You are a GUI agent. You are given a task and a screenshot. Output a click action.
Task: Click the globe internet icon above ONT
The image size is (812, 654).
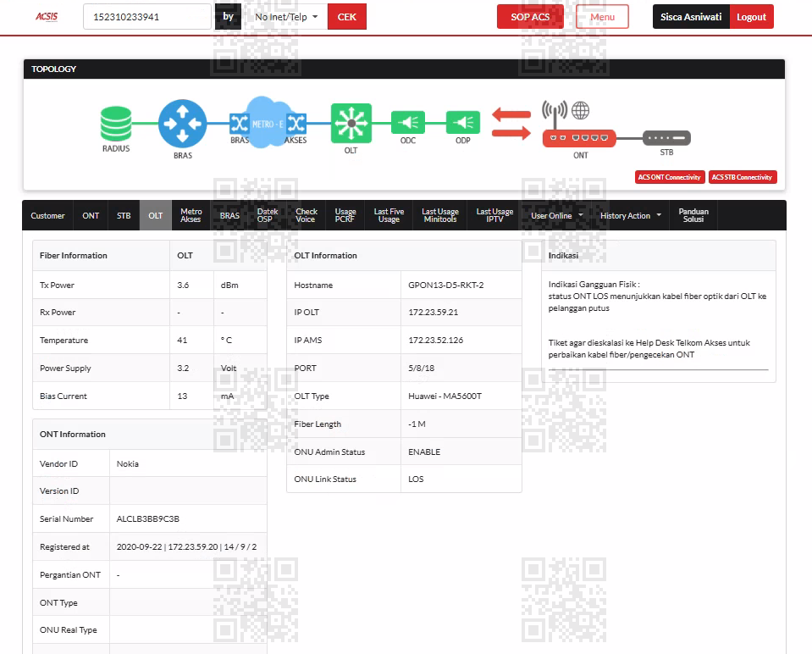[581, 110]
